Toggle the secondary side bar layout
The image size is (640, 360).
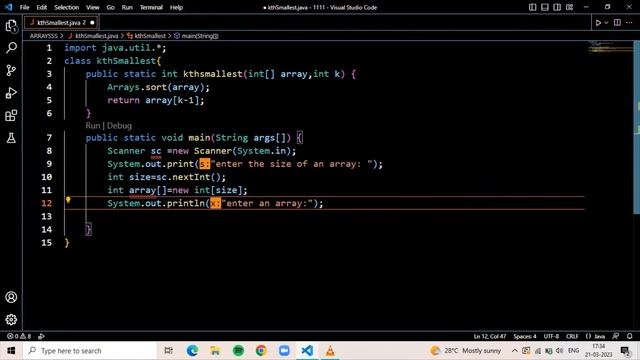tap(557, 7)
